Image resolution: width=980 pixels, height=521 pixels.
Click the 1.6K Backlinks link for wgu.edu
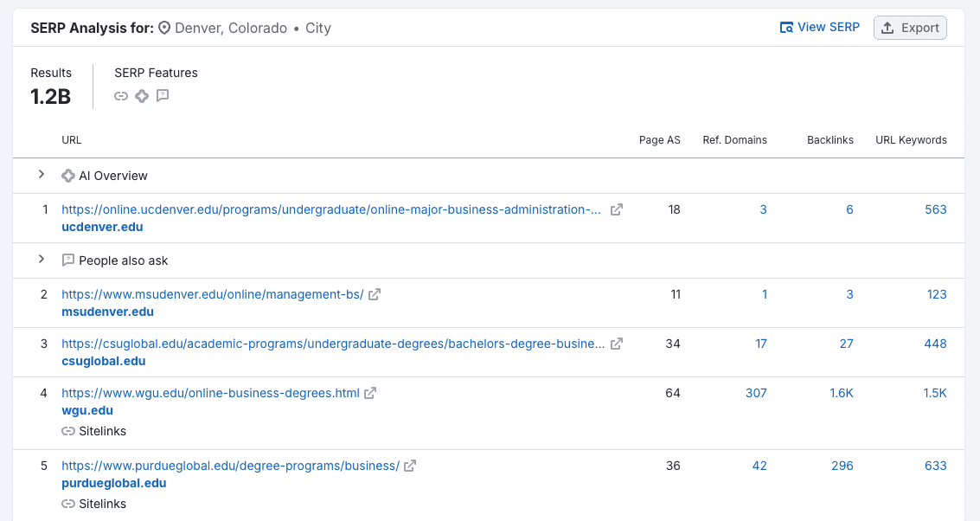[x=841, y=393]
